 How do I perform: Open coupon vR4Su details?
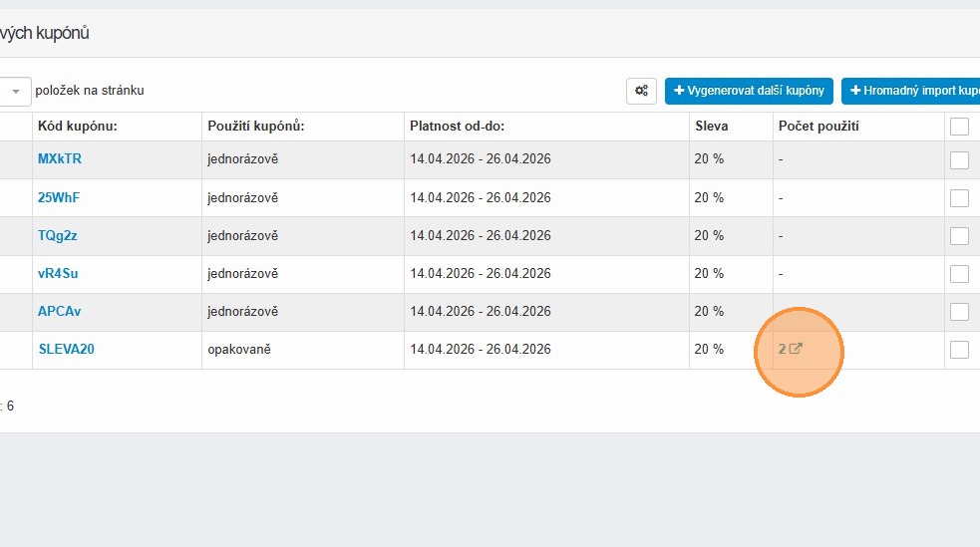pyautogui.click(x=58, y=273)
